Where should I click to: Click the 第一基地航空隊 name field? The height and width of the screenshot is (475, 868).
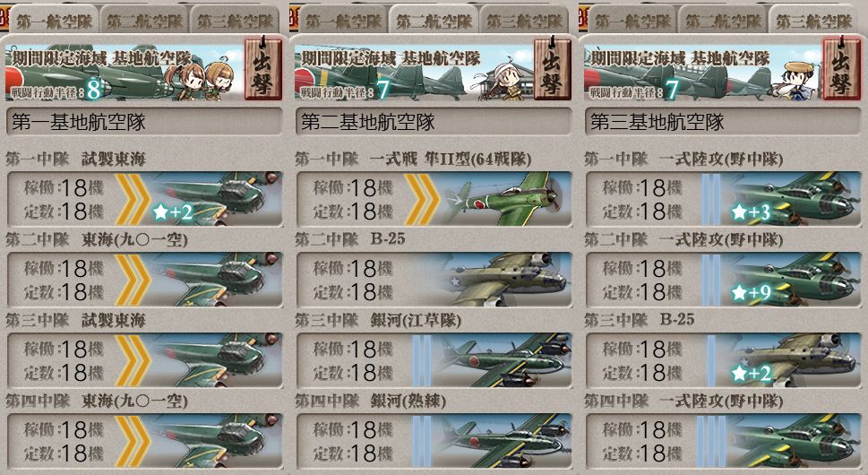pyautogui.click(x=144, y=122)
